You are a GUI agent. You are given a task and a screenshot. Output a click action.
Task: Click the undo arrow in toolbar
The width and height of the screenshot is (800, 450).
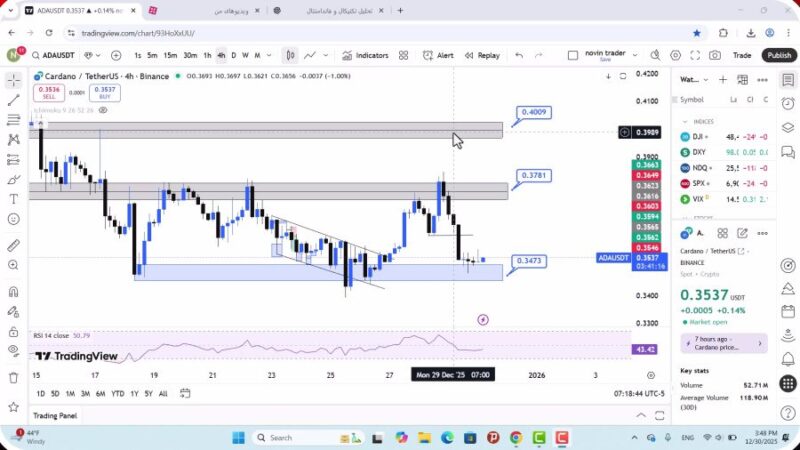519,55
